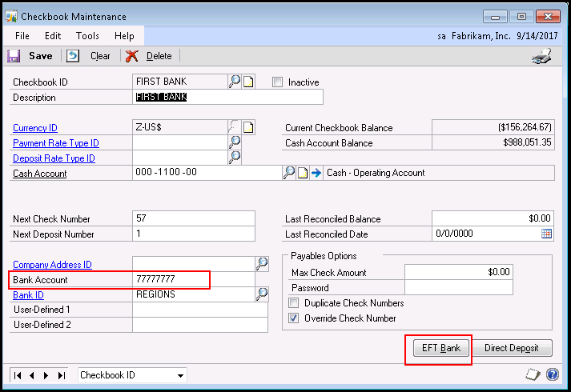Screen dimensions: 571x392
Task: Click the date 9/14/2017 in header
Action: (x=537, y=36)
